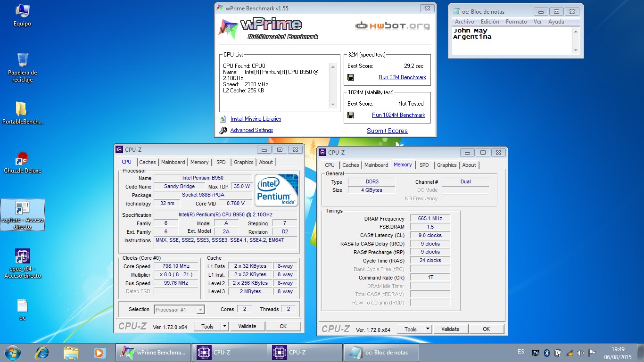
Task: Click Validate in the CPU tab window
Action: point(247,326)
